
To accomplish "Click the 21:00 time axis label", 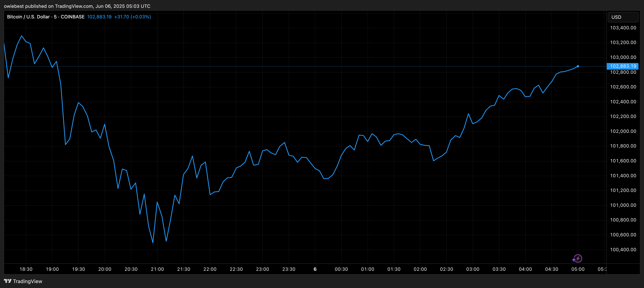I will (x=157, y=269).
